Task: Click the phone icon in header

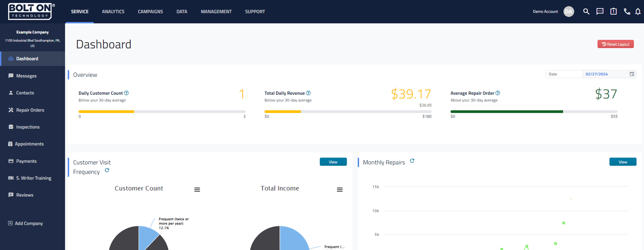Action: [x=627, y=12]
